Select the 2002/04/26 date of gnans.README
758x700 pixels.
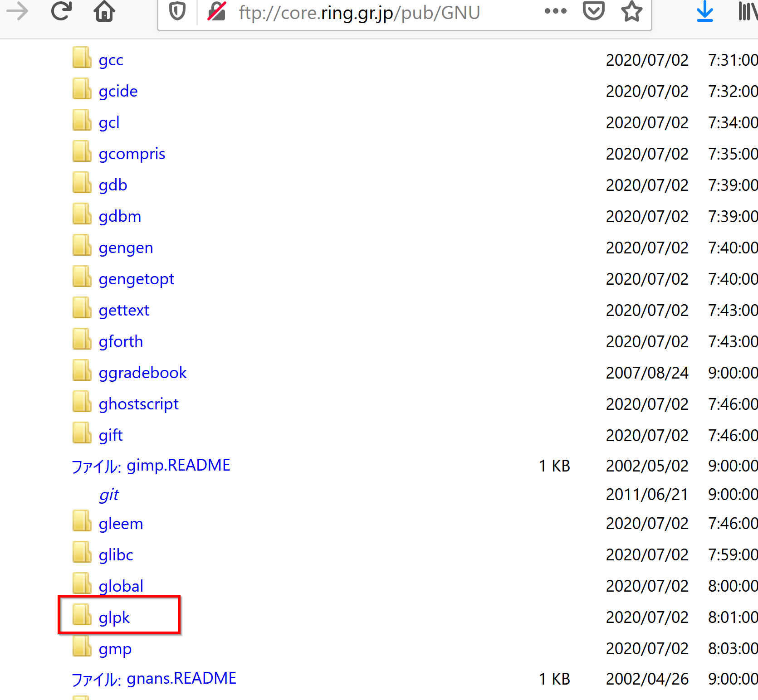pyautogui.click(x=647, y=679)
